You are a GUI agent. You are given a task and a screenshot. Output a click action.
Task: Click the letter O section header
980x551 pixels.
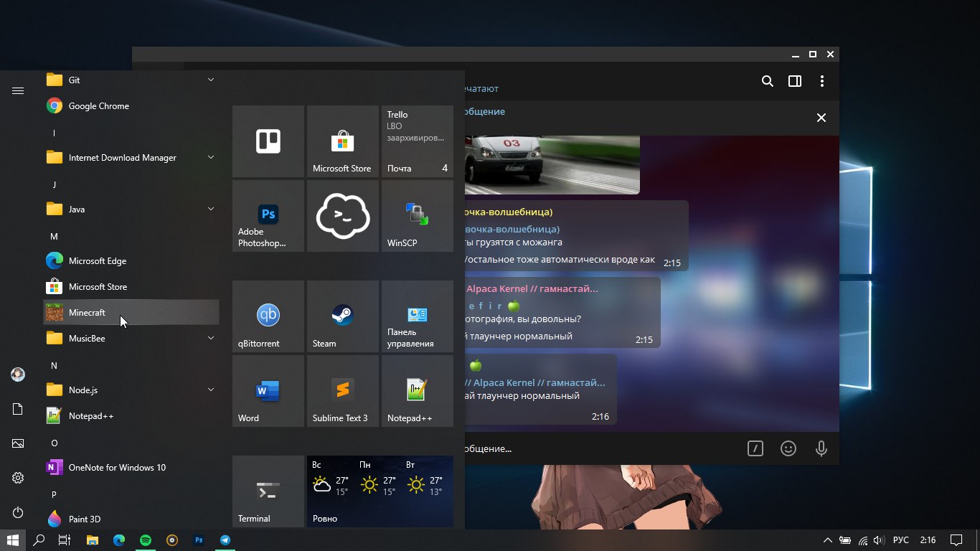(54, 443)
